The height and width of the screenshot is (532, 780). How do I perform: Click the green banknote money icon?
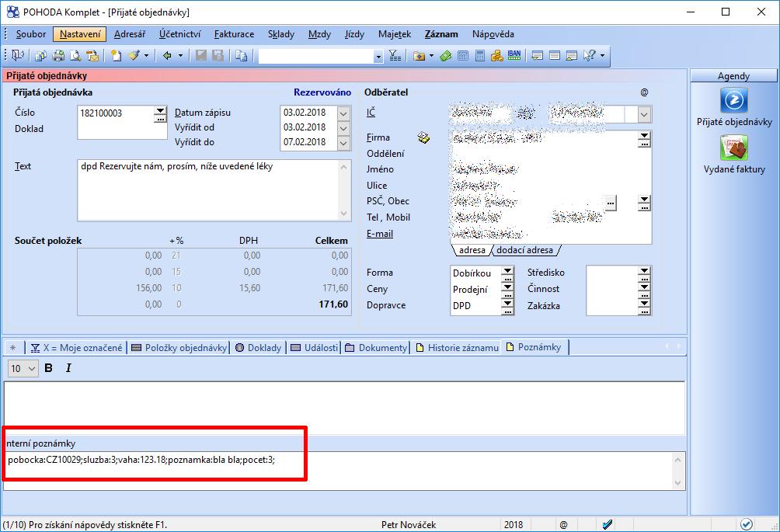(446, 56)
